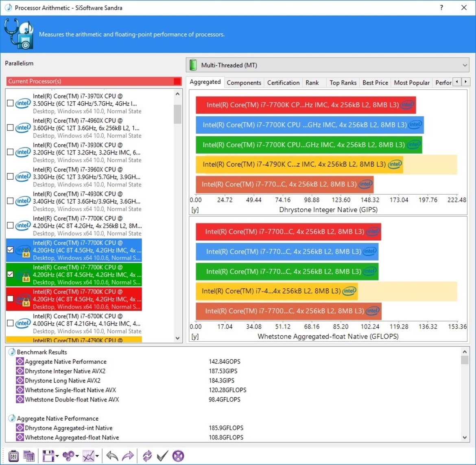This screenshot has height=465, width=476.
Task: Click the red i7-7700K bar in Dhrystone chart
Action: tap(306, 105)
